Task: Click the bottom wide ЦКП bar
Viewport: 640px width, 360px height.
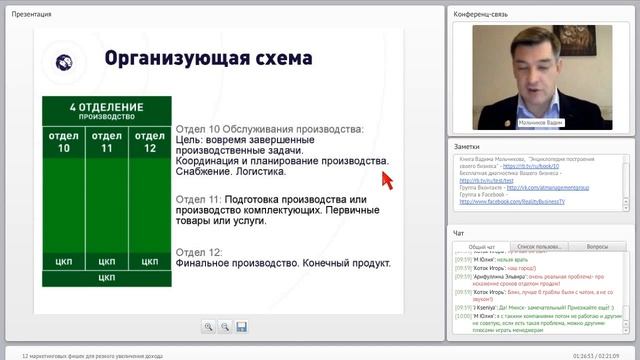Action: (107, 278)
